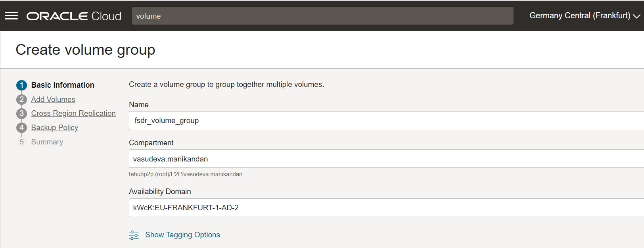The width and height of the screenshot is (644, 248).
Task: Open the Compartment dropdown showing vasudeva.manikandan
Action: click(x=385, y=159)
